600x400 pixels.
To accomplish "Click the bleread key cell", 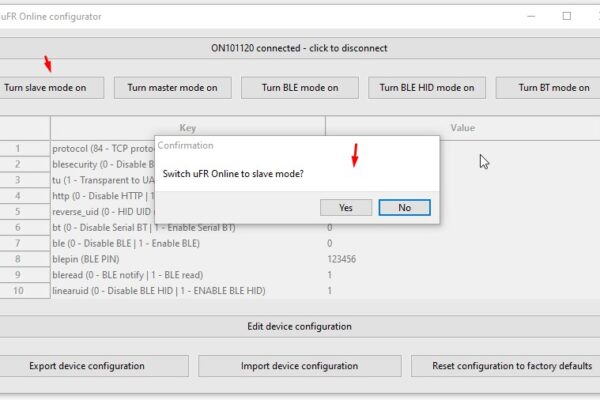I will click(x=188, y=275).
